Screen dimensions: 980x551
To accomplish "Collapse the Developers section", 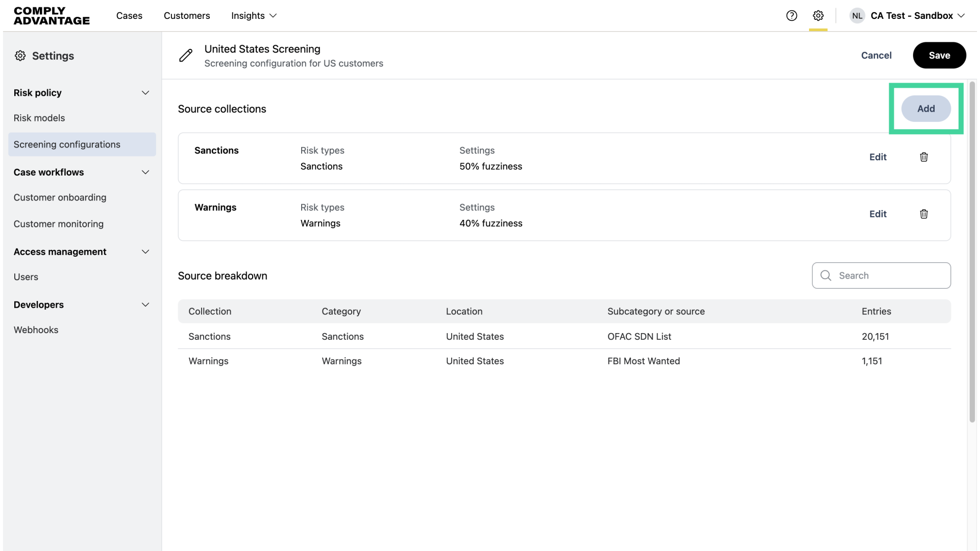I will pyautogui.click(x=145, y=305).
